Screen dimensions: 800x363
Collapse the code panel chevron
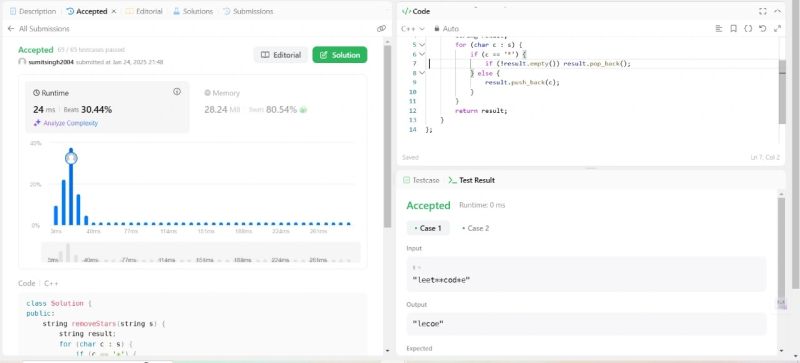778,11
